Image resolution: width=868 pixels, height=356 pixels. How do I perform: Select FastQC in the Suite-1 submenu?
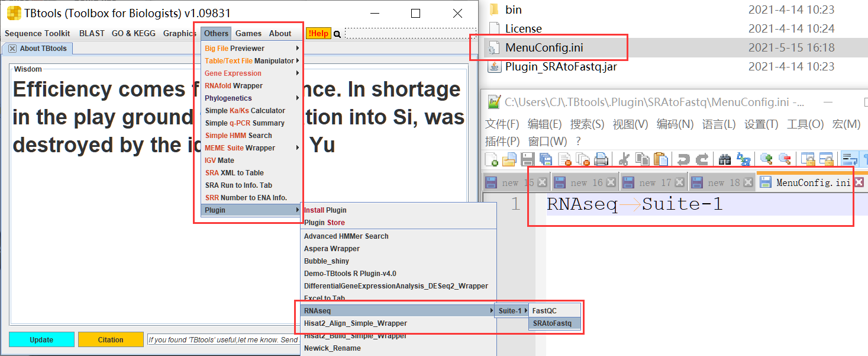coord(555,311)
